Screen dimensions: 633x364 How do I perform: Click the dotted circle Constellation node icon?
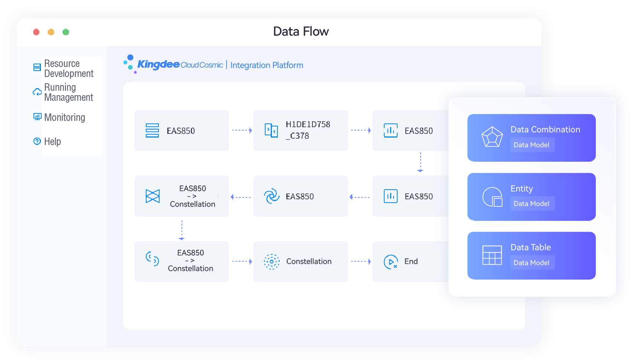(271, 261)
